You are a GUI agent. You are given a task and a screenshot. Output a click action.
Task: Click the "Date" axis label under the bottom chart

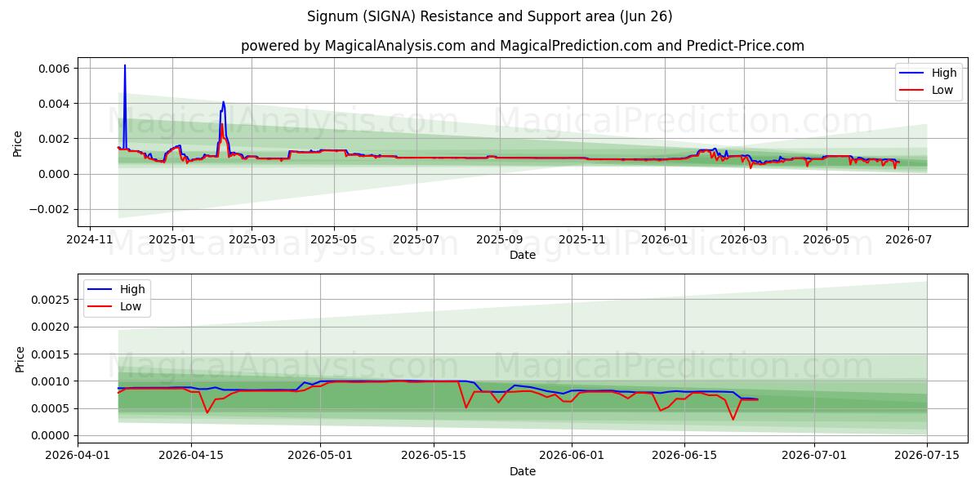click(523, 471)
